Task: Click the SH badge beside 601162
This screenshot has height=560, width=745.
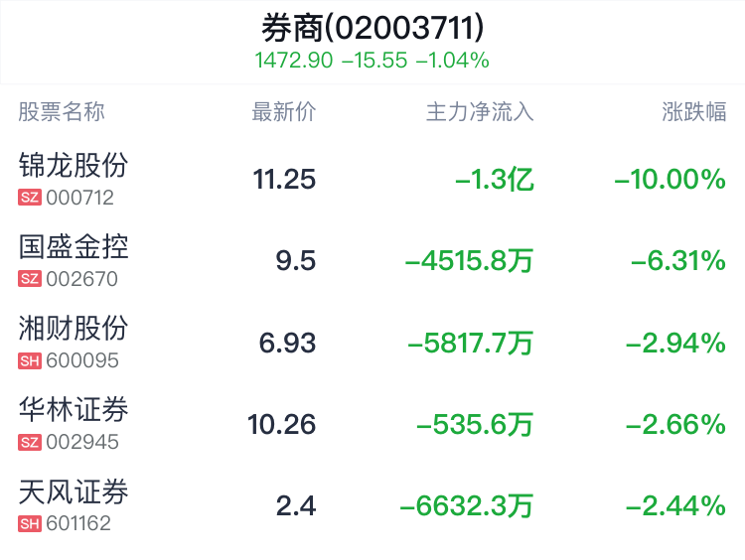Action: [30, 523]
